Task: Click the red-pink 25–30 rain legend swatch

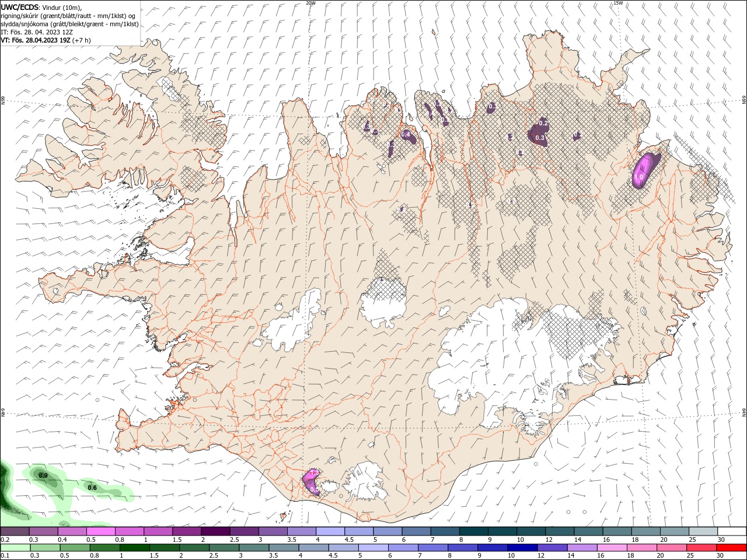Action: coord(701,548)
